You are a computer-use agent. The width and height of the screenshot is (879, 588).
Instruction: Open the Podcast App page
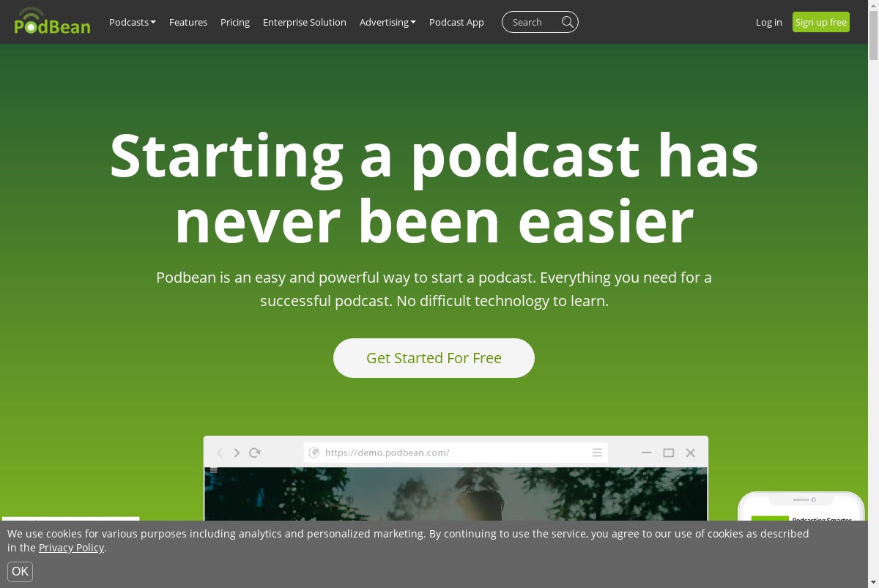[x=456, y=22]
